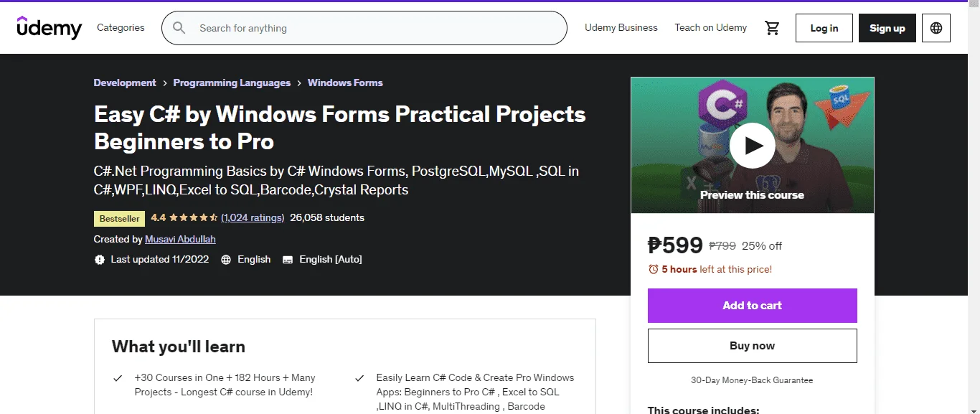The height and width of the screenshot is (414, 980).
Task: Click the English [Auto] captions label
Action: 331,259
